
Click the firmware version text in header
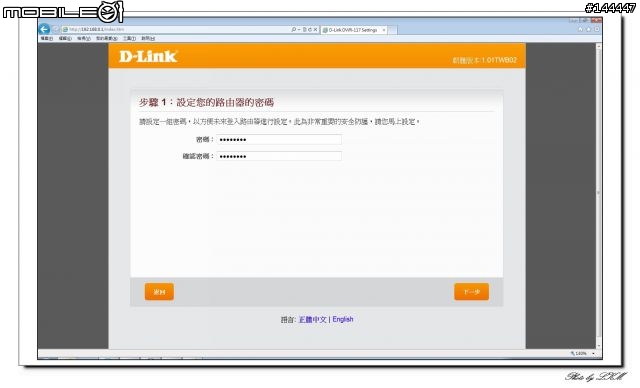tap(484, 60)
